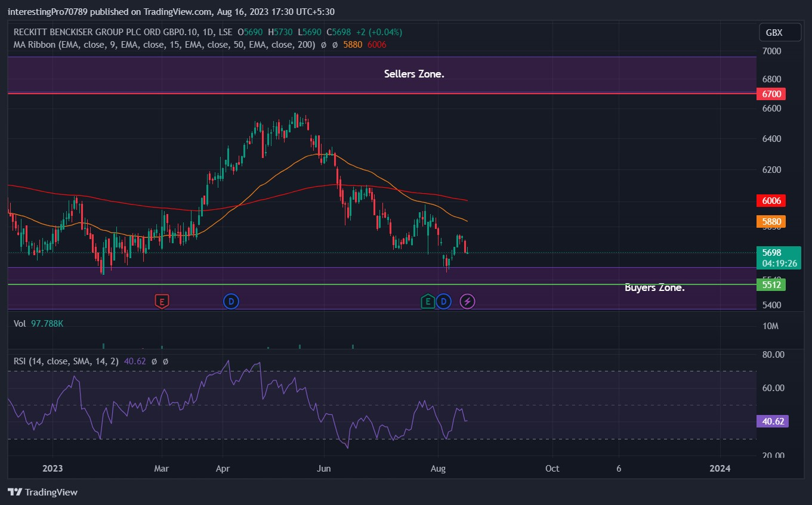Click the 80.00 level on RSI axis

(773, 354)
